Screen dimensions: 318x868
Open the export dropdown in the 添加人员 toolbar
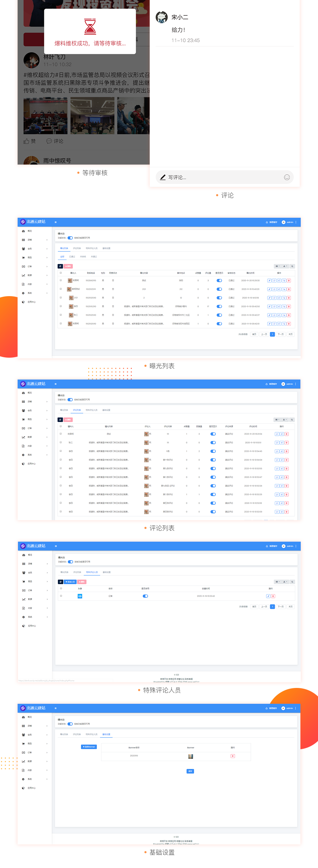[285, 582]
